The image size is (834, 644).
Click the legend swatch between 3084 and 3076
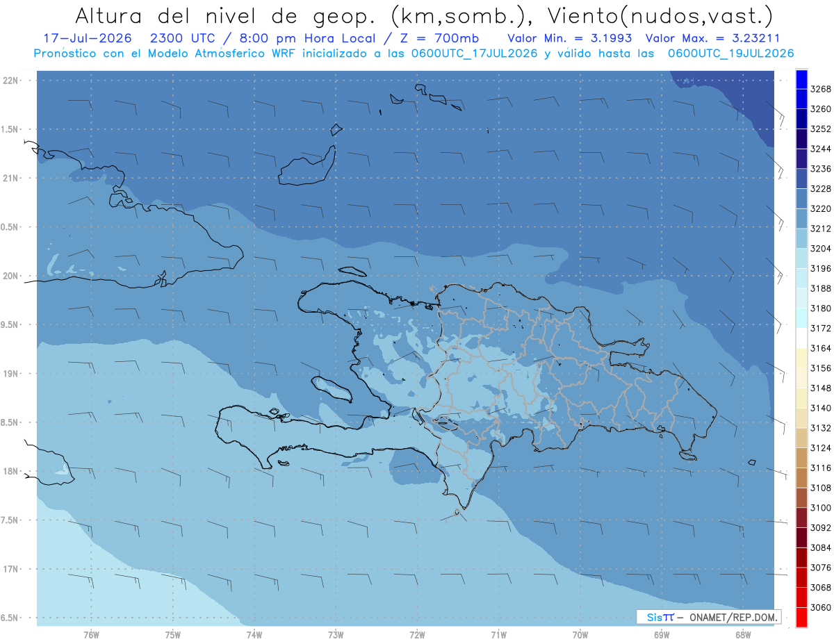tap(801, 557)
